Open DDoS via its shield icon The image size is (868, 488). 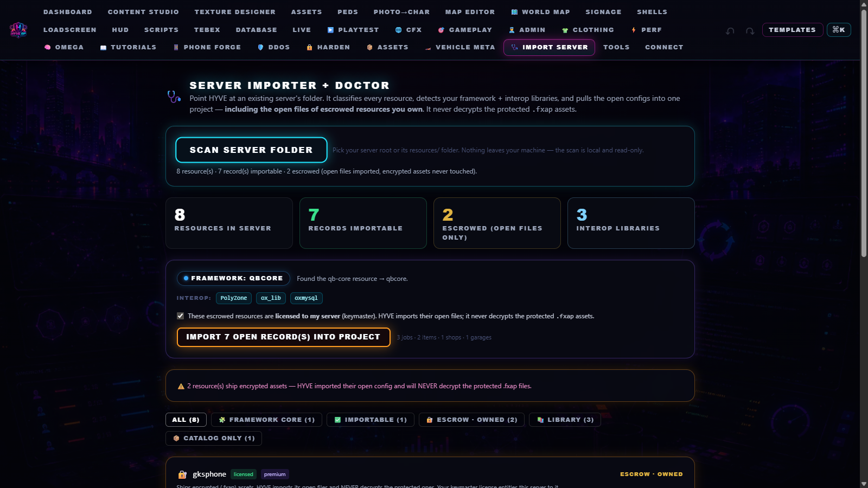260,47
